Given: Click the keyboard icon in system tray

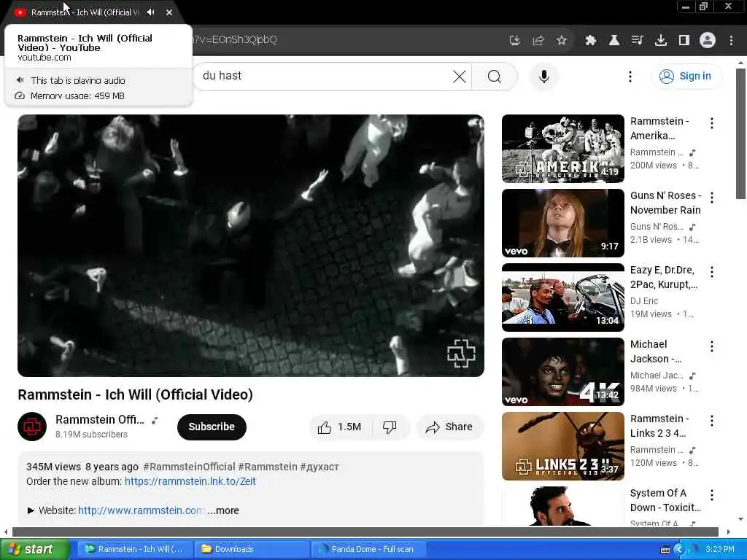Looking at the screenshot, I should (665, 550).
